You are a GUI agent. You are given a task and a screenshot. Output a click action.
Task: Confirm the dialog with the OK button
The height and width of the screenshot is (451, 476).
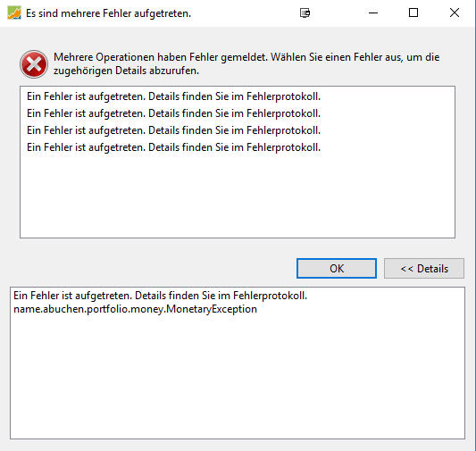tap(337, 268)
